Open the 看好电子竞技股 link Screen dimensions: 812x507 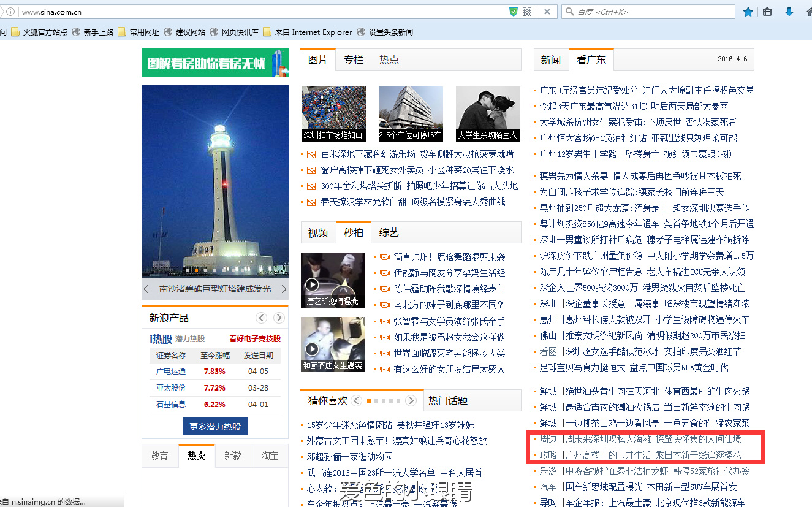255,339
